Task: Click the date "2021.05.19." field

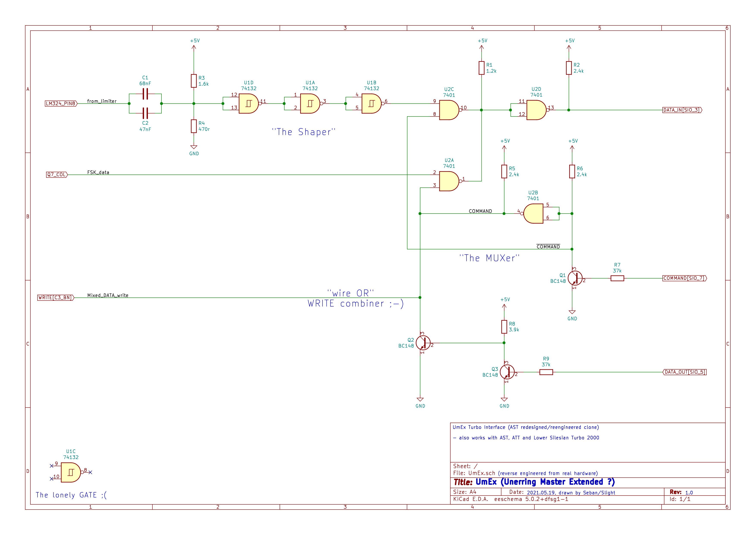Action: pos(542,493)
